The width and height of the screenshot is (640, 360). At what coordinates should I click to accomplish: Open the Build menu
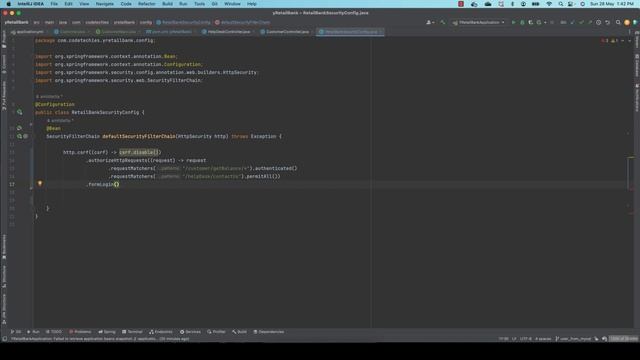(x=167, y=4)
